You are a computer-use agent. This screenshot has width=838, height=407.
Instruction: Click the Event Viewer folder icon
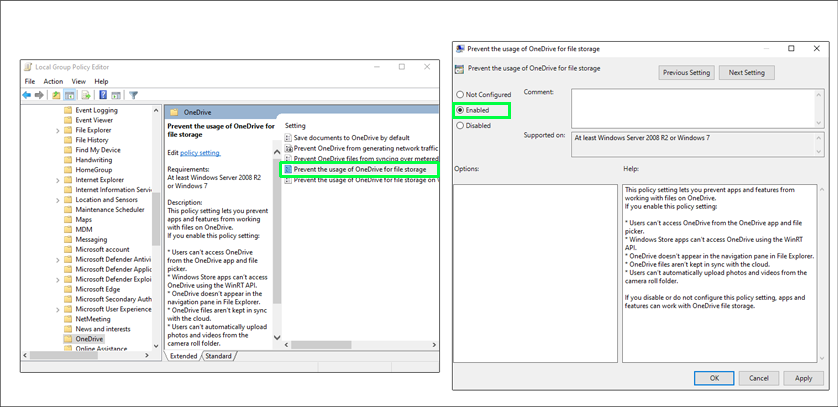tap(68, 120)
